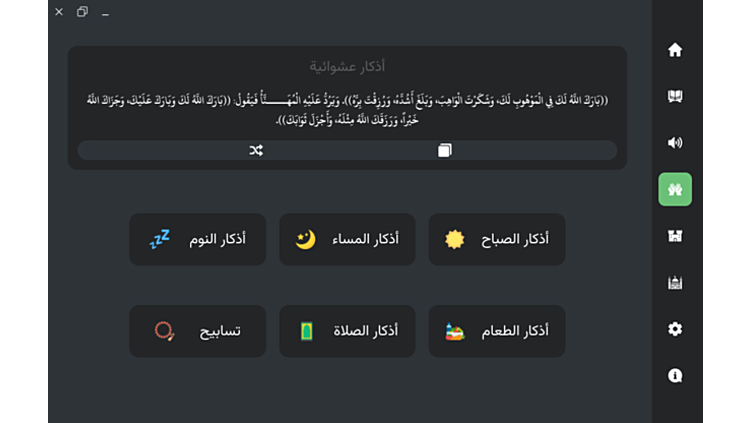Open the info about icon in sidebar
This screenshot has width=752, height=423.
tap(675, 376)
